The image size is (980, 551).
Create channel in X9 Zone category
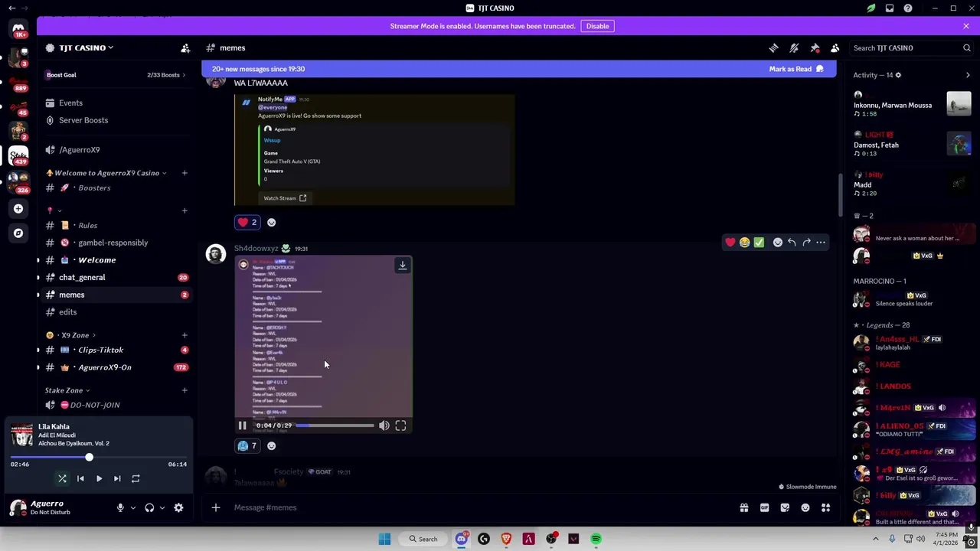[185, 335]
